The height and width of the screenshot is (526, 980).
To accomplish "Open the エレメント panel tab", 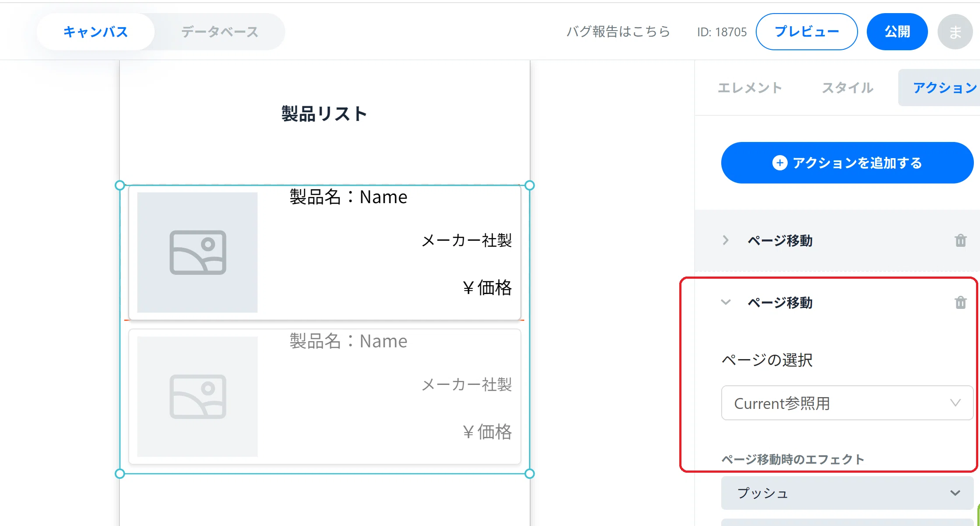I will [750, 88].
